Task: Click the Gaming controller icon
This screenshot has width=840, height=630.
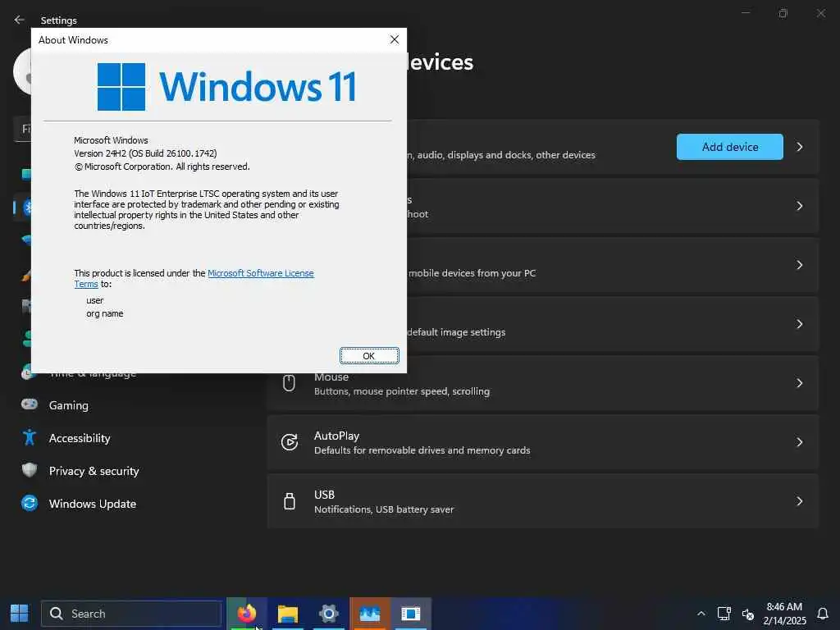Action: point(30,404)
